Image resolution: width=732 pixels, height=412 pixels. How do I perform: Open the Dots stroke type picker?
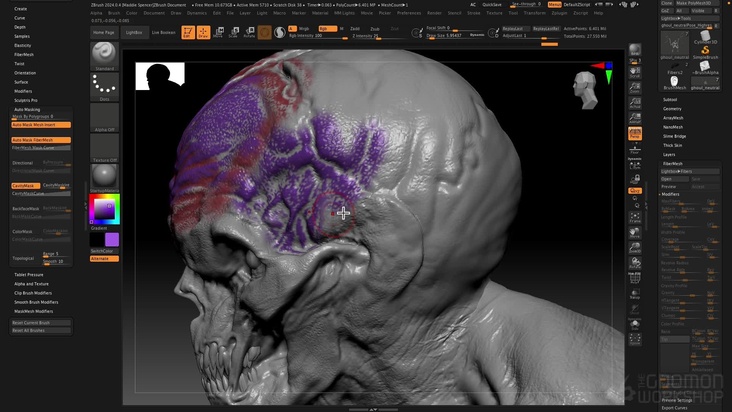point(104,87)
